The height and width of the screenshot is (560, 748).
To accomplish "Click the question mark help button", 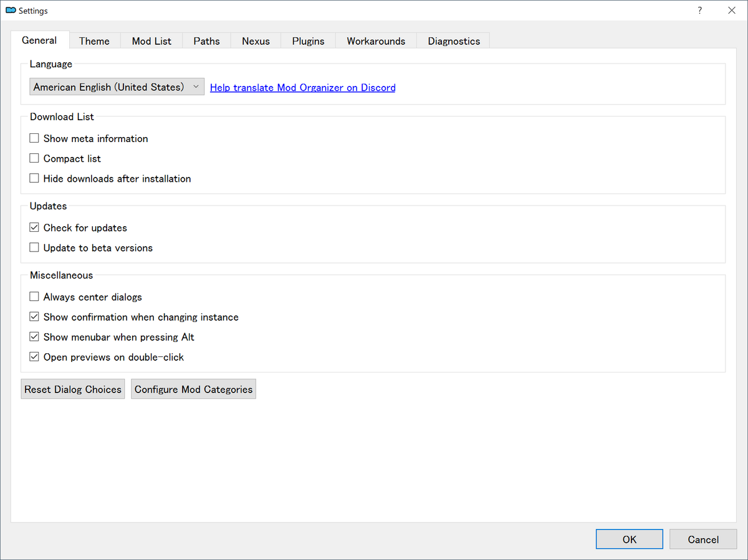I will (x=700, y=11).
